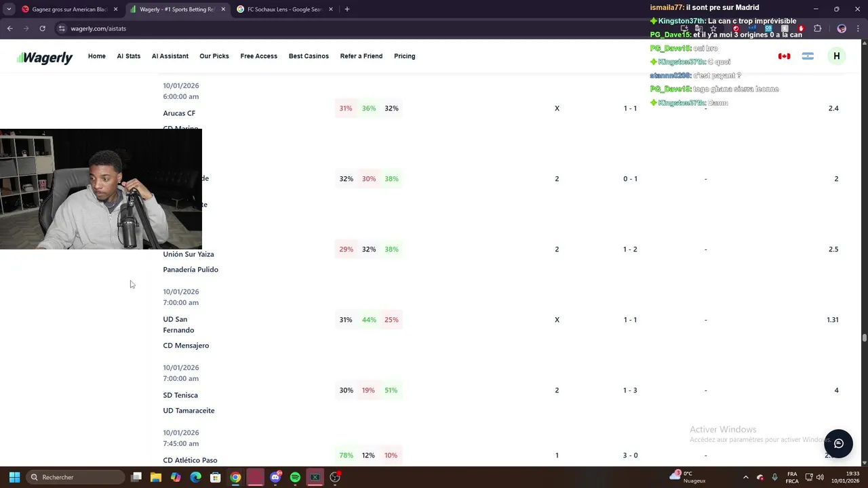Open AI Assistant page
868x488 pixels.
point(170,56)
